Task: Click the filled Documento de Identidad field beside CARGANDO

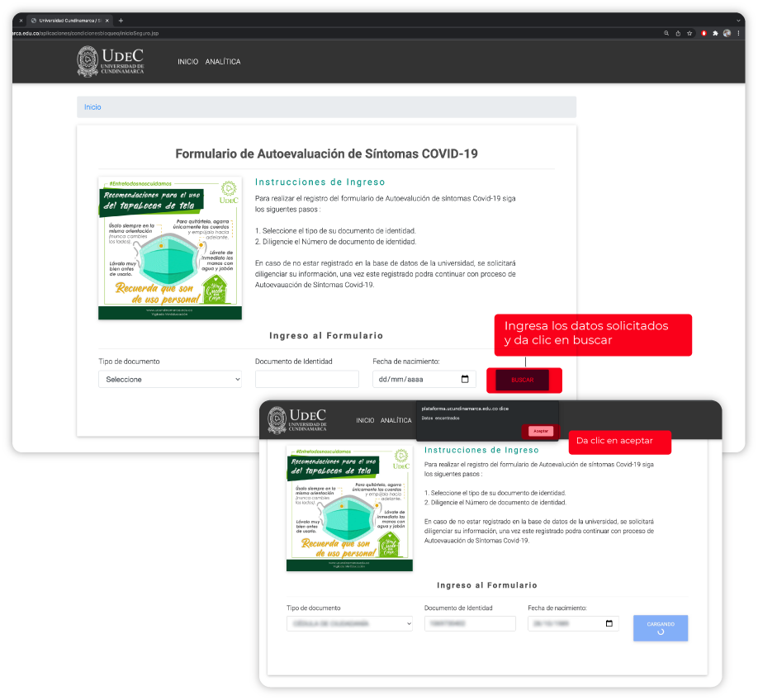Action: click(x=470, y=623)
